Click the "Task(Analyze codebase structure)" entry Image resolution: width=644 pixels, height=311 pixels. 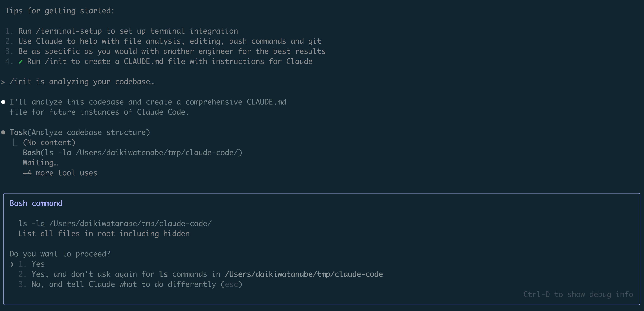pyautogui.click(x=80, y=132)
